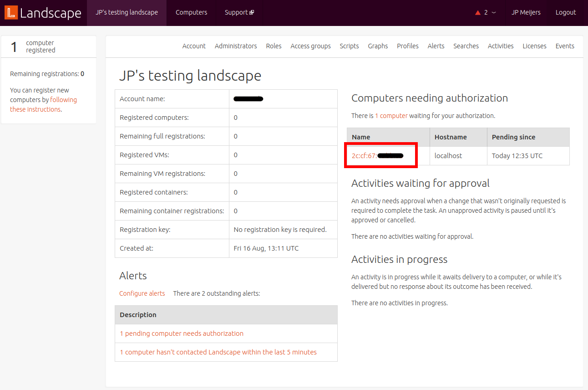Open the Access groups tab
Image resolution: width=588 pixels, height=390 pixels.
pos(310,46)
